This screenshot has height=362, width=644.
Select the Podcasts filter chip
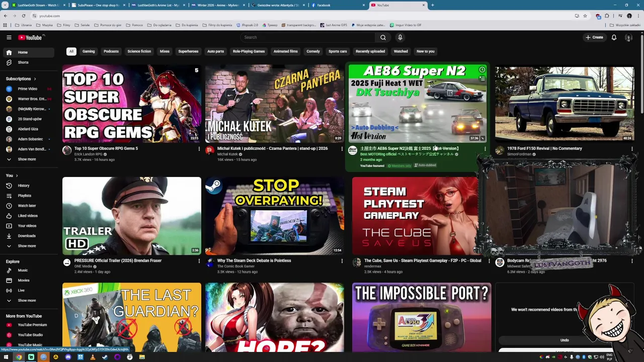click(x=111, y=51)
